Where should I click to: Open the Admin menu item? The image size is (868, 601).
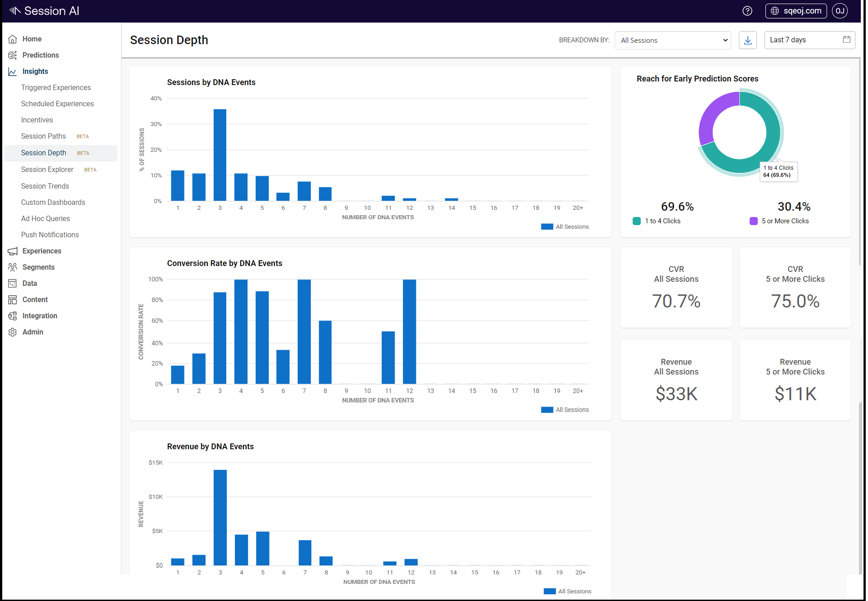(x=33, y=332)
